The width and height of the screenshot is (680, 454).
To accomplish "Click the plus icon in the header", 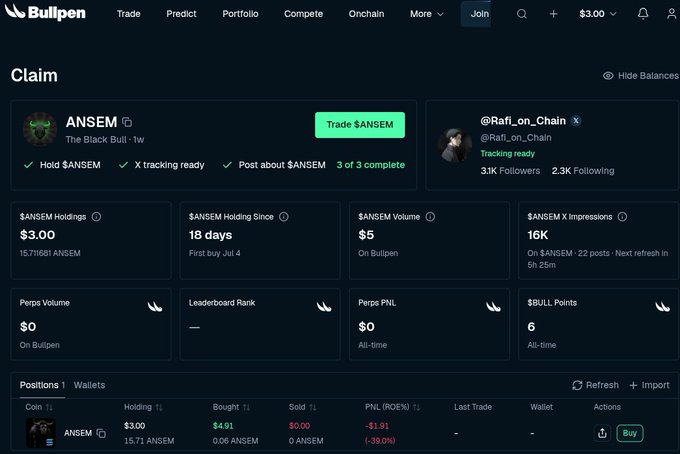I will coord(553,14).
